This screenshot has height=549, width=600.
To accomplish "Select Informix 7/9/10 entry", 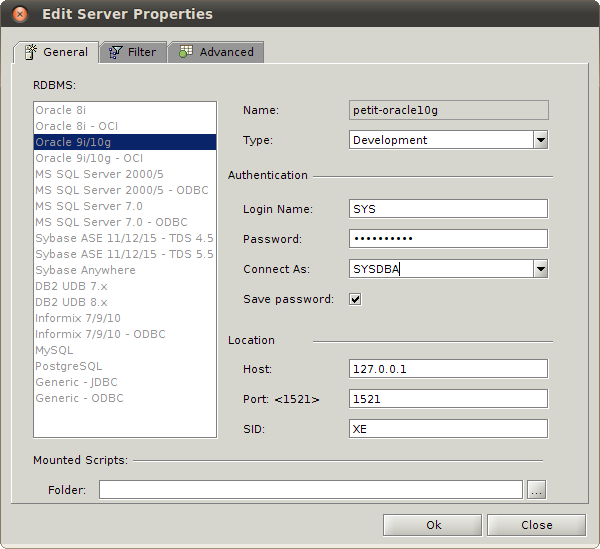I will coord(125,318).
